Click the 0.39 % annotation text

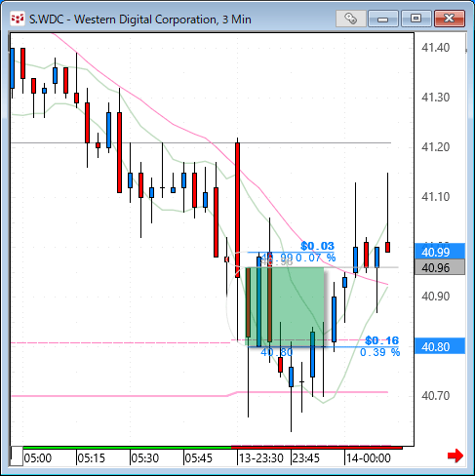pyautogui.click(x=379, y=352)
